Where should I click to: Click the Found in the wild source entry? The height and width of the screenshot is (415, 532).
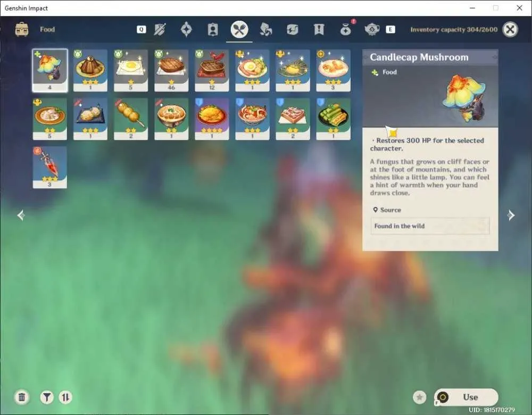(430, 226)
